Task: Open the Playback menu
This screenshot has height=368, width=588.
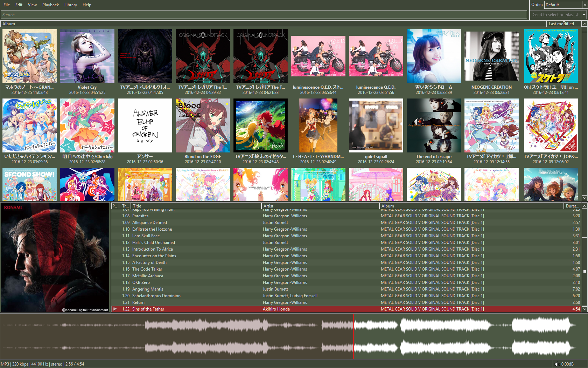Action: (50, 5)
